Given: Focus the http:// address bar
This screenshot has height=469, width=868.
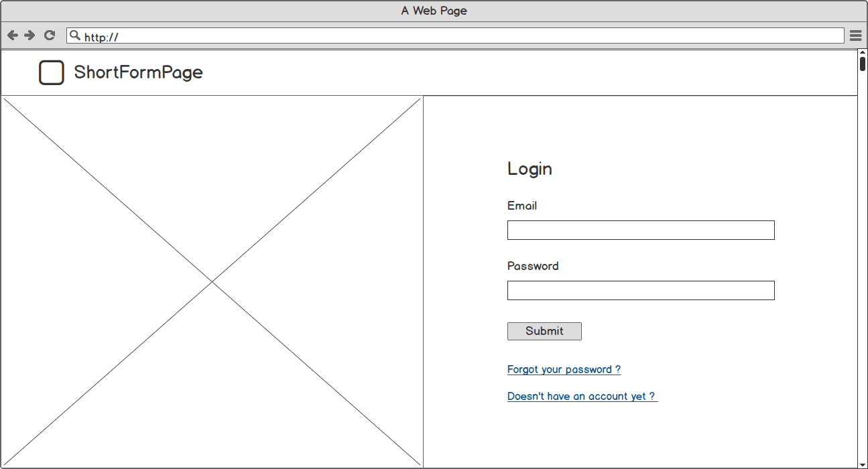Looking at the screenshot, I should click(456, 36).
